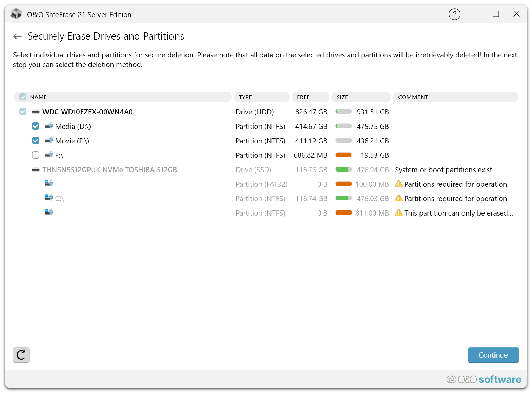Click the refresh drive list button

click(x=21, y=355)
